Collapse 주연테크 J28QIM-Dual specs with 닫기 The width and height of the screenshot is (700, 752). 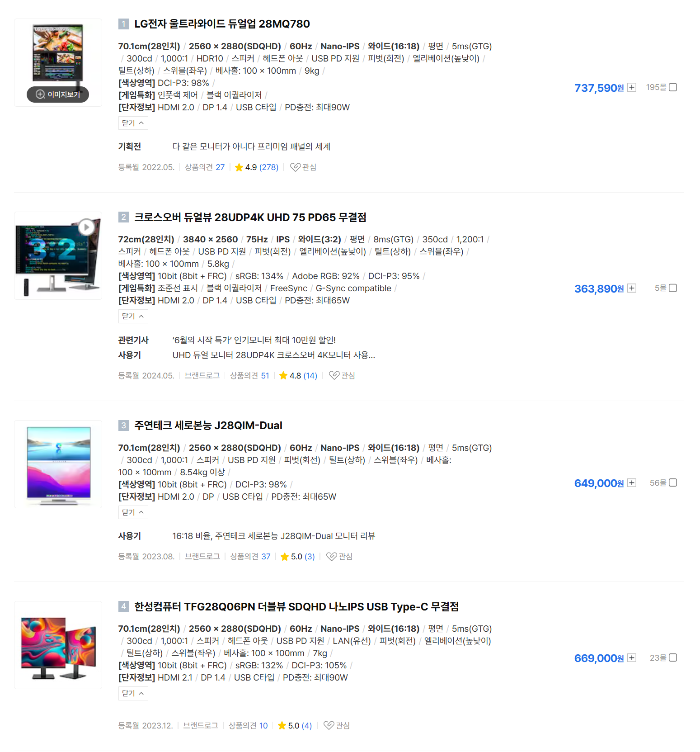click(133, 512)
